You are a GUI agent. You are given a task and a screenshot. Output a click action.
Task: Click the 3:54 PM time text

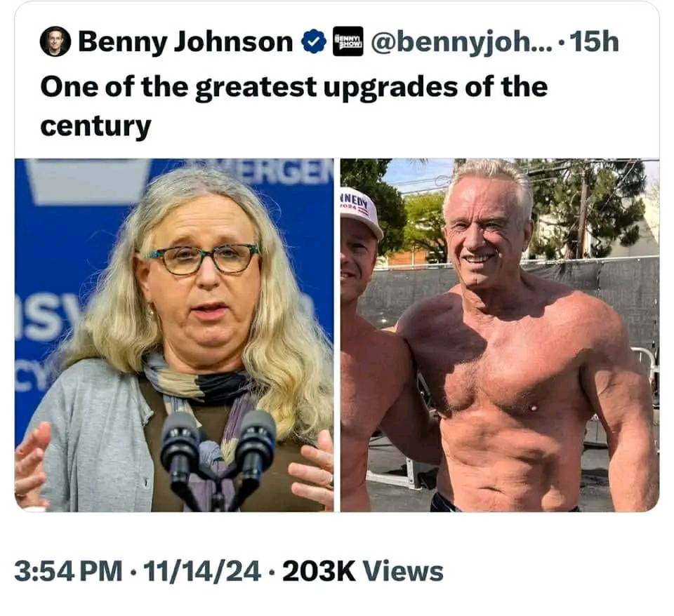pos(68,572)
